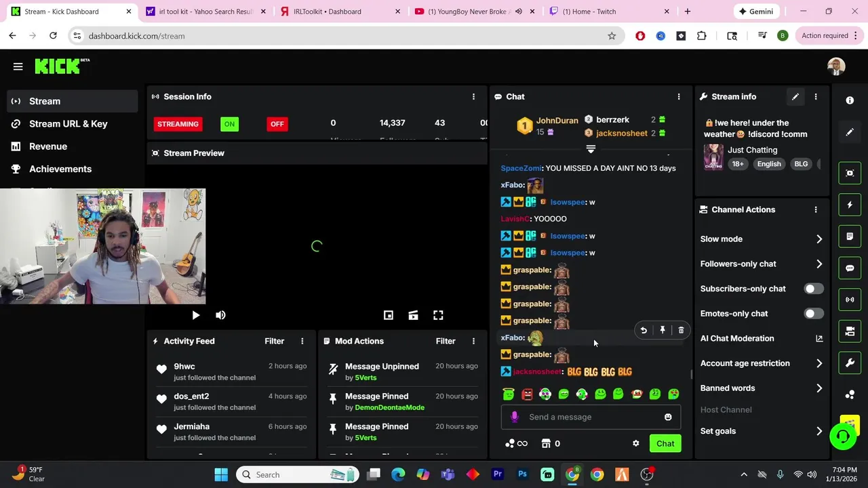The height and width of the screenshot is (488, 868).
Task: Toggle Emotes-only chat switch
Action: click(x=813, y=314)
